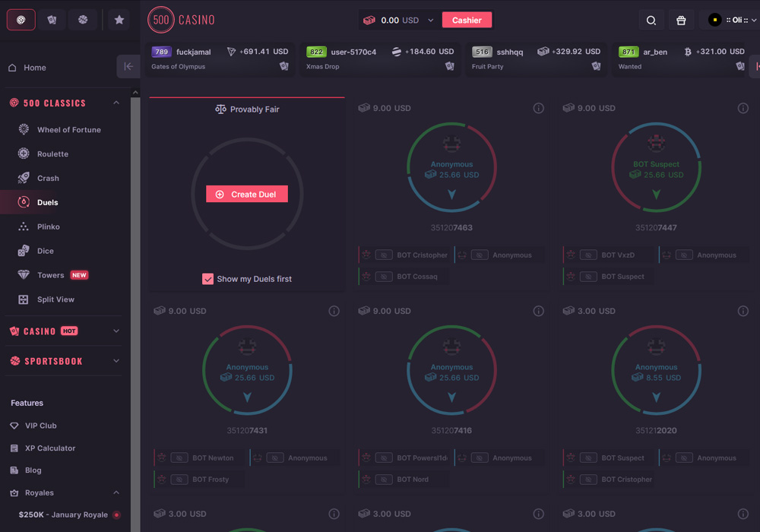
Task: Select BOT PowersI1d player entry
Action: (404, 458)
